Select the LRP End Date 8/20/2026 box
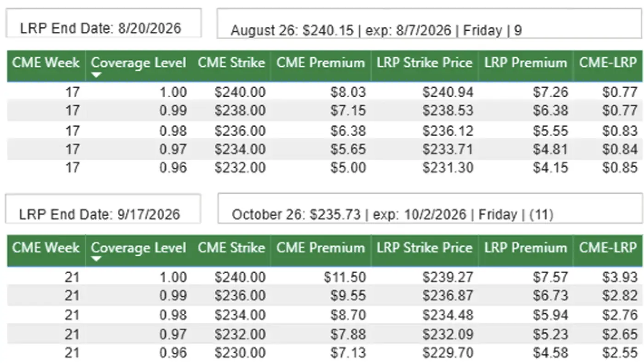 coord(103,23)
